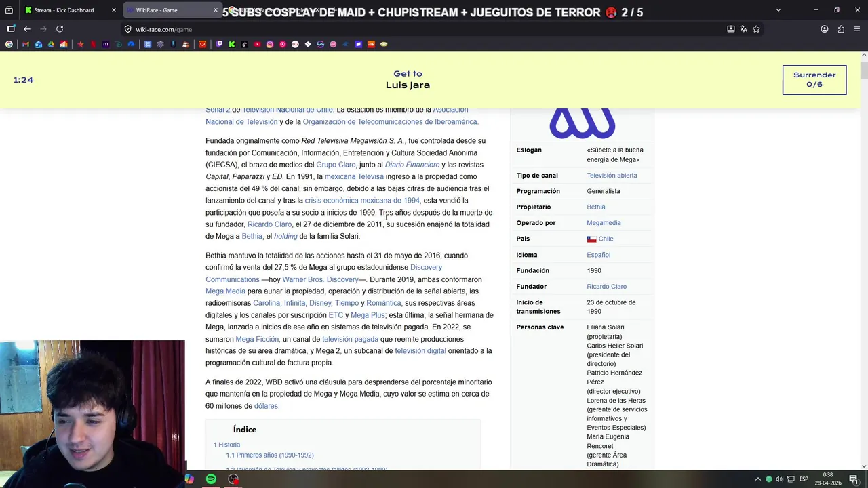The image size is (868, 488).
Task: Close the Kick Dashboard tab
Action: [x=114, y=10]
